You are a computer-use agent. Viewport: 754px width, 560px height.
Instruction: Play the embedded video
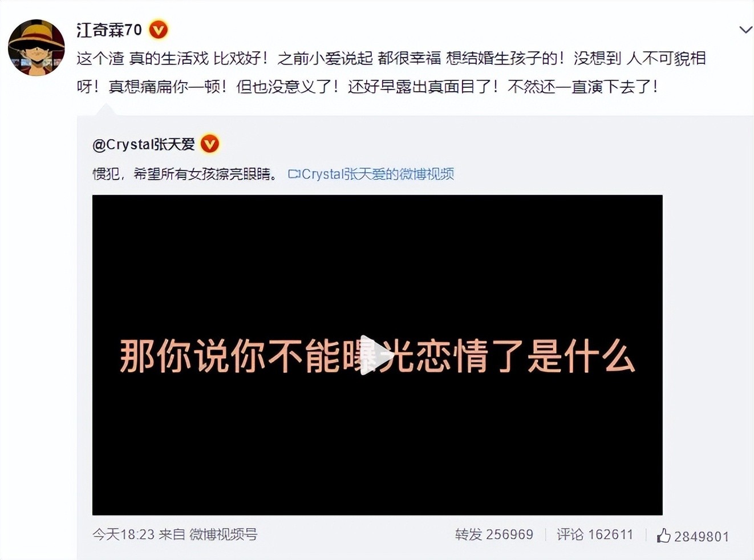(376, 355)
